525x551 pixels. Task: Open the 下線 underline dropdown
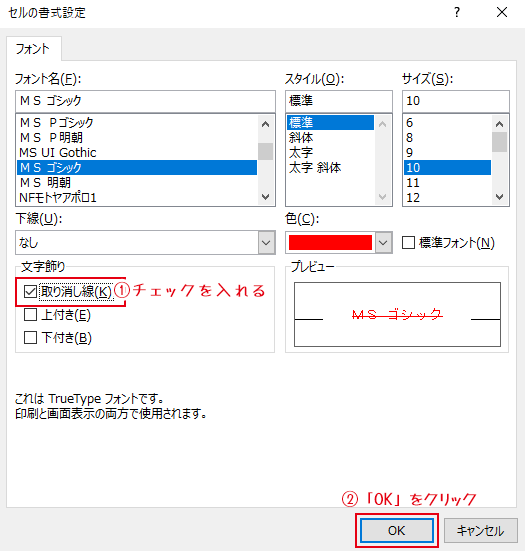145,242
